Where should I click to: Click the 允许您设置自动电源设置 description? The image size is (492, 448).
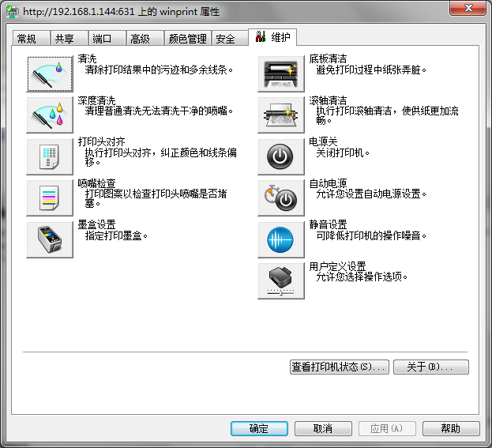(x=371, y=194)
